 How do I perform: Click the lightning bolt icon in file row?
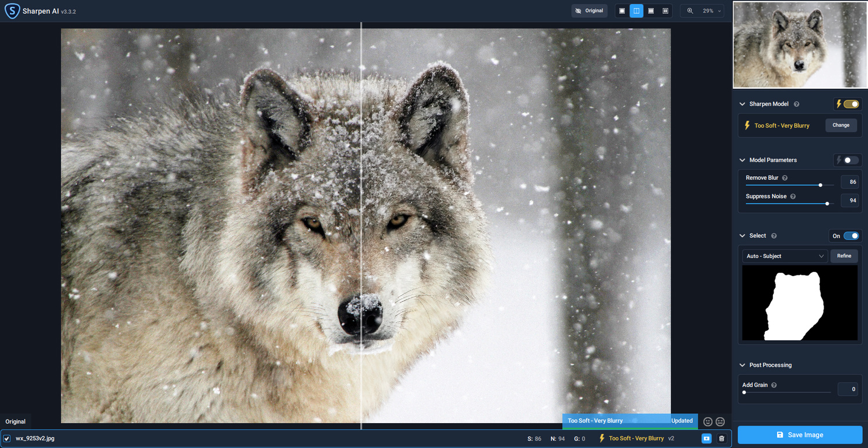click(x=602, y=439)
